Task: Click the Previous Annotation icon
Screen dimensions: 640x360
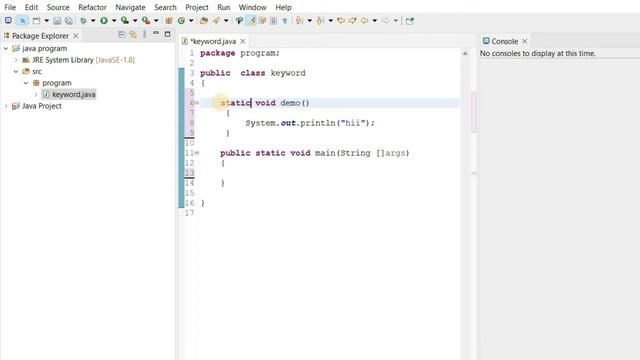Action: 320,20
